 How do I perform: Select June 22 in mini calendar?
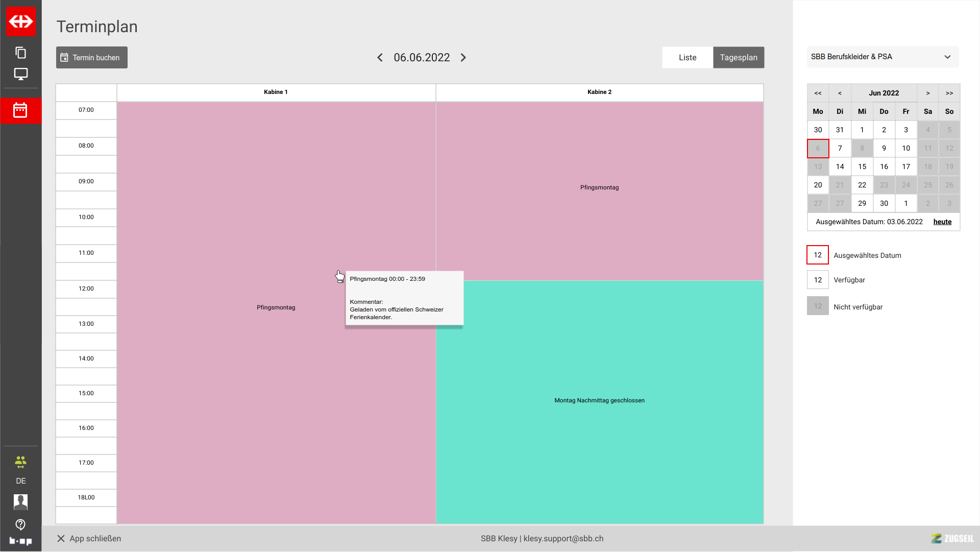click(x=862, y=185)
